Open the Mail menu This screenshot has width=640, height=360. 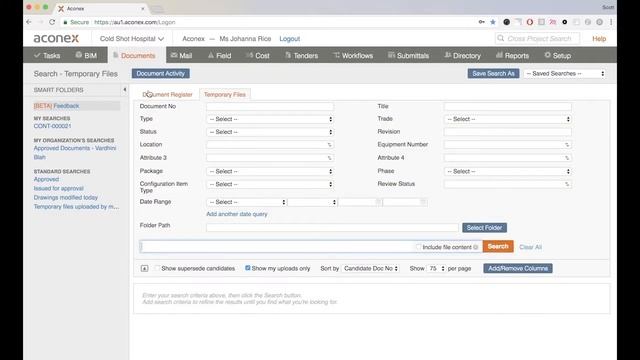point(181,56)
